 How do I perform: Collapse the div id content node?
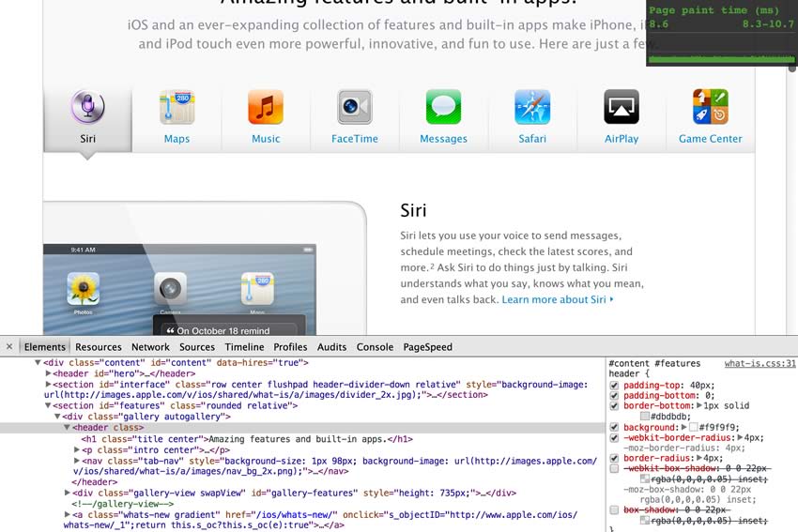[x=38, y=362]
